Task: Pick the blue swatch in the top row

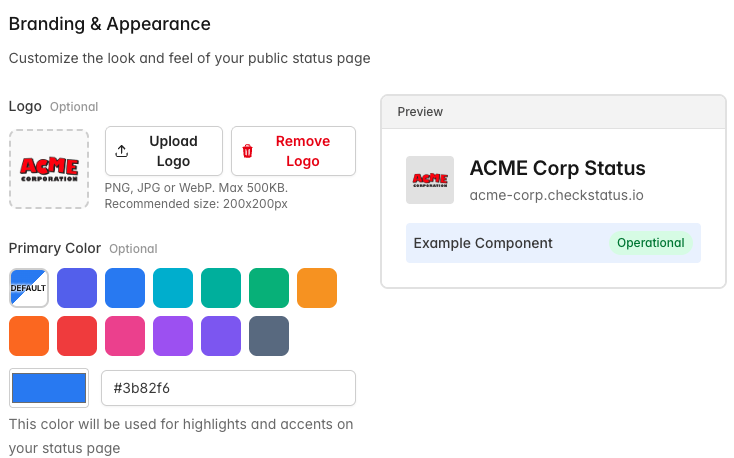Action: pyautogui.click(x=125, y=288)
